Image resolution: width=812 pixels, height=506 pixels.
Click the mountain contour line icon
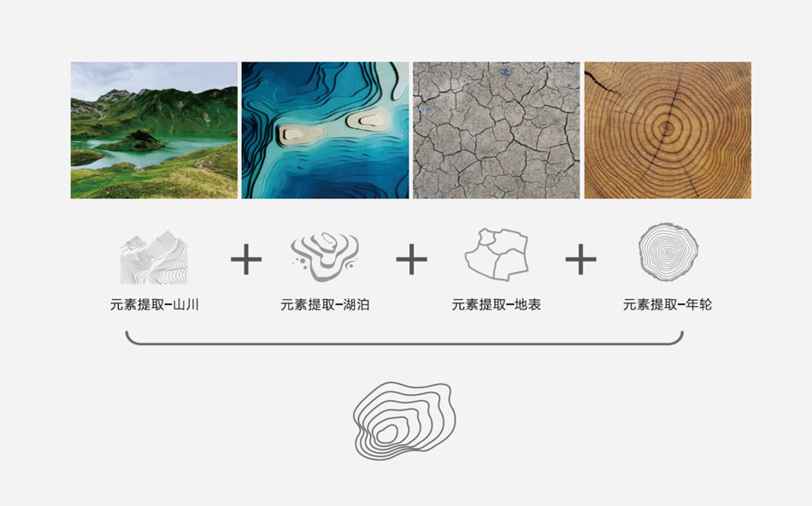[x=154, y=257]
